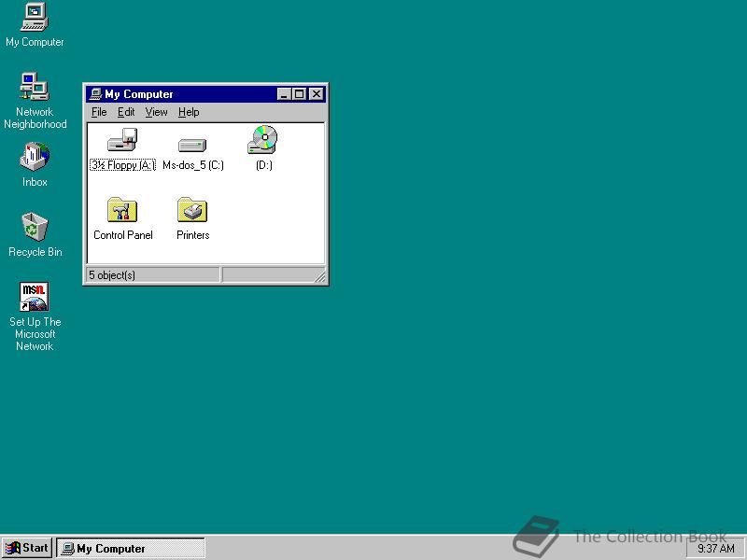Screen dimensions: 747x560
Task: Open the Help menu
Action: tap(189, 112)
